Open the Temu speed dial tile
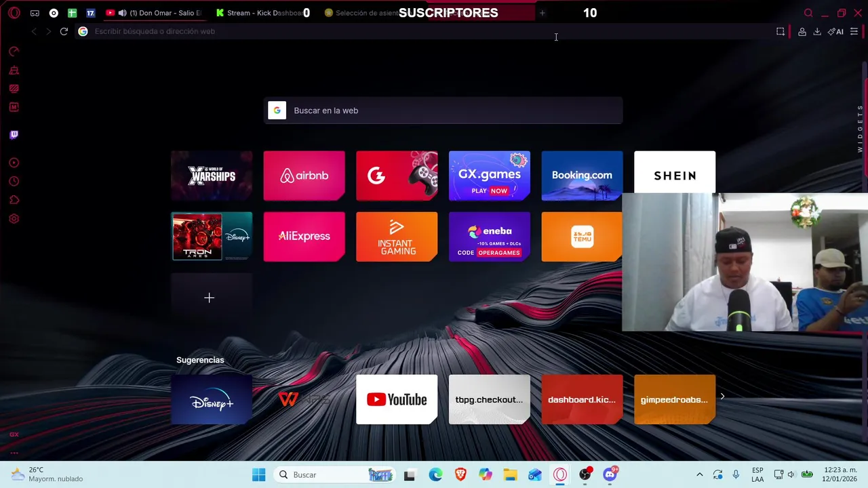Image resolution: width=868 pixels, height=488 pixels. [582, 237]
